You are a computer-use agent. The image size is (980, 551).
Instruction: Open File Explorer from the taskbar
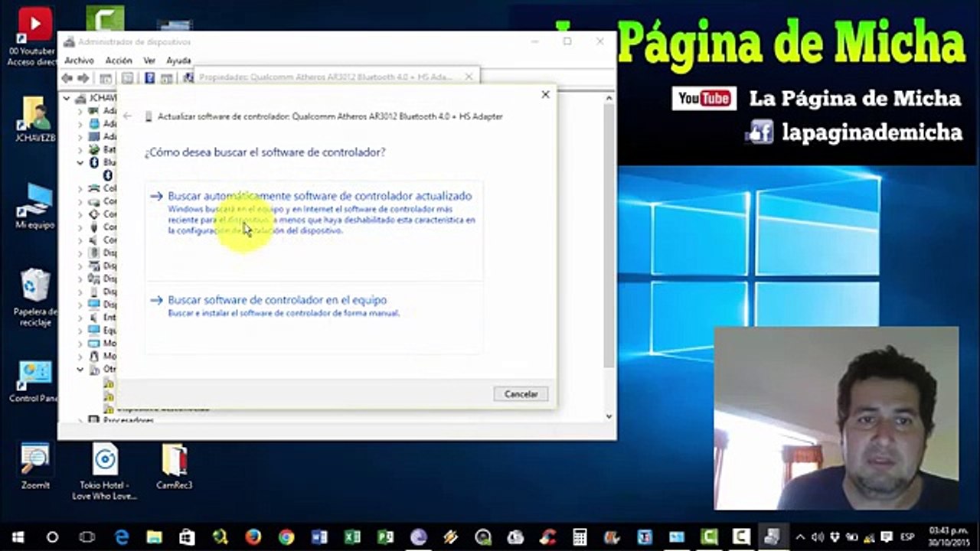pos(155,537)
